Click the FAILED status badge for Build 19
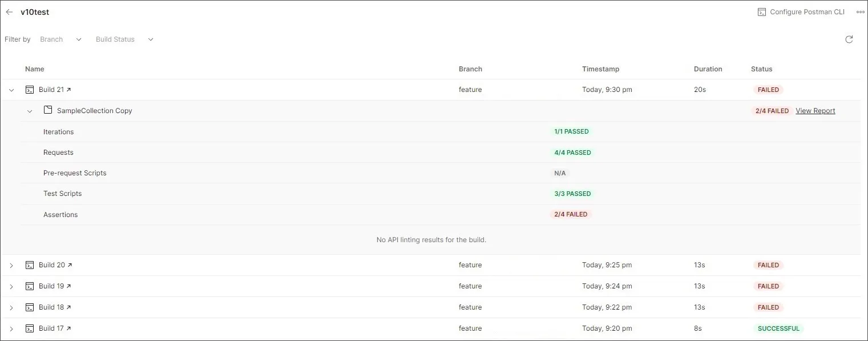868x341 pixels. (x=768, y=286)
